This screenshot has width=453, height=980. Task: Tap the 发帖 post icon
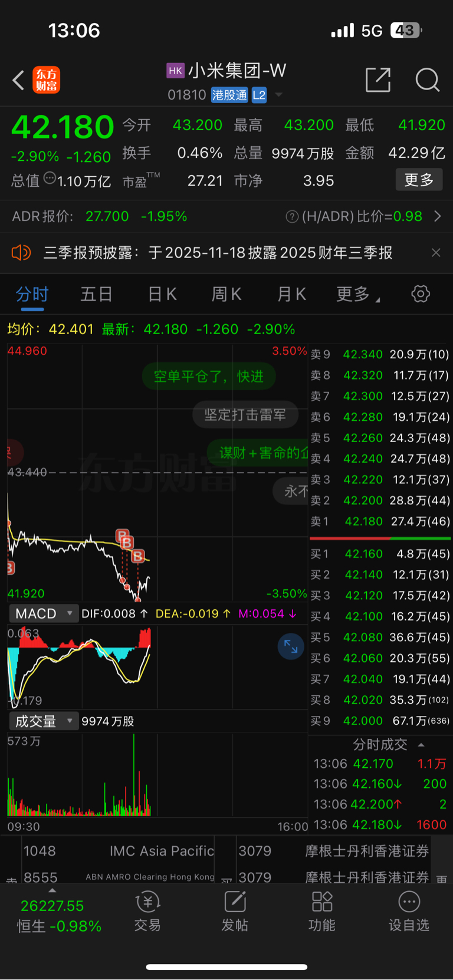click(235, 912)
